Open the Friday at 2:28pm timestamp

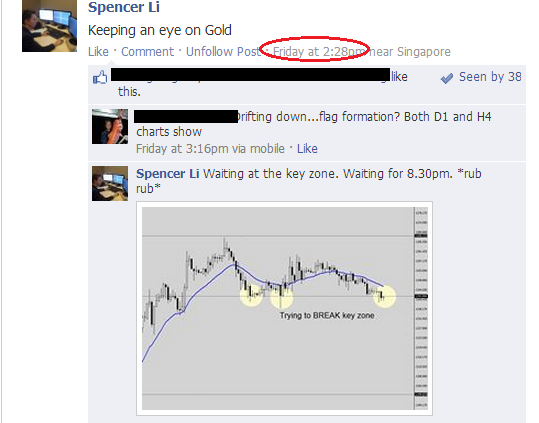tap(319, 52)
